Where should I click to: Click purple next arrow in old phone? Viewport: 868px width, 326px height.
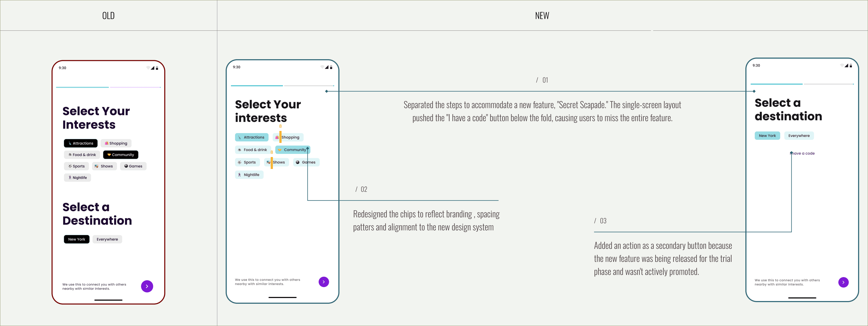point(147,286)
